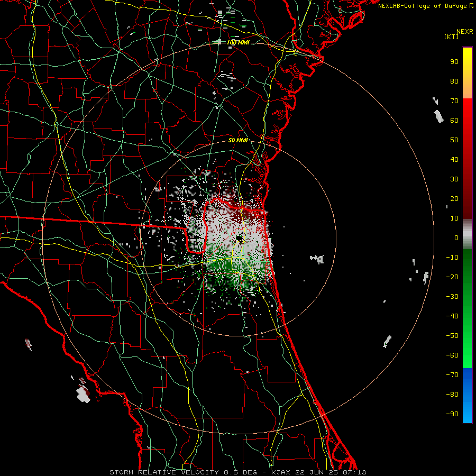This screenshot has width=476, height=476.
Task: Click the 0.5 DEG elevation text in the caption
Action: [x=241, y=472]
